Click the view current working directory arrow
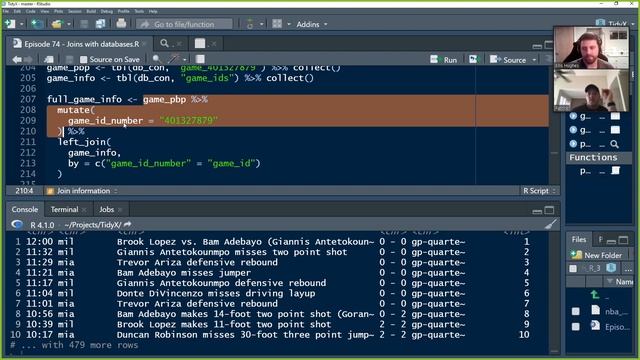The image size is (640, 360). point(127,224)
